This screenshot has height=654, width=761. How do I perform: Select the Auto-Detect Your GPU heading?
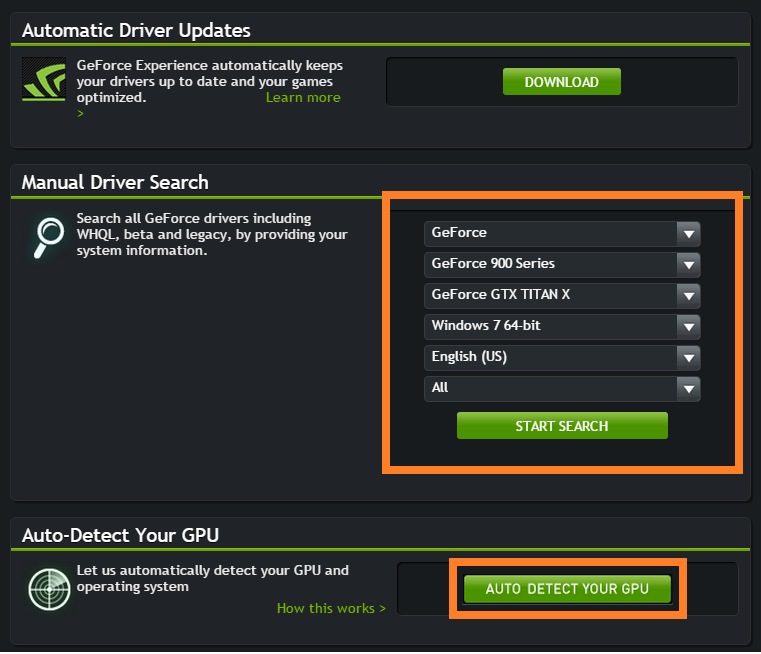click(x=120, y=535)
